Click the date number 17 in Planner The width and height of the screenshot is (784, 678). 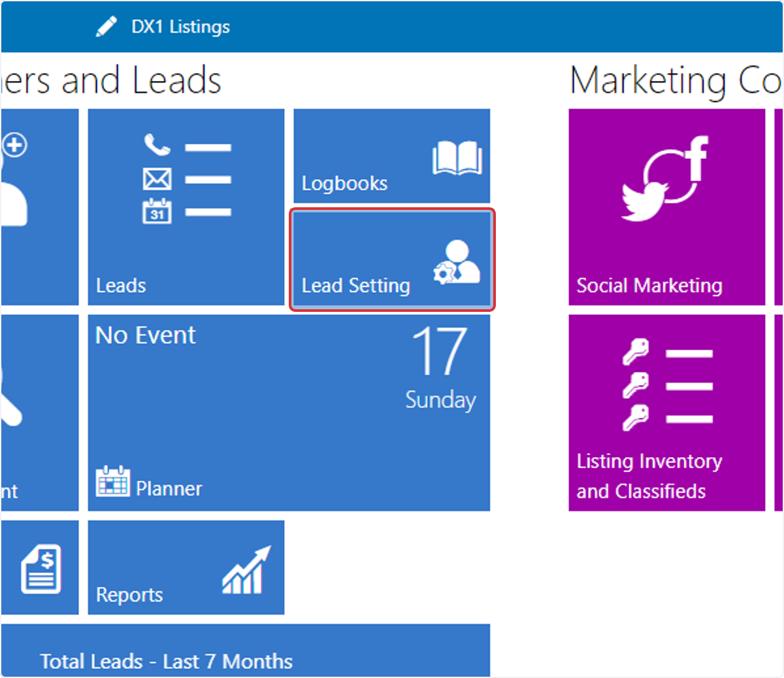coord(440,352)
